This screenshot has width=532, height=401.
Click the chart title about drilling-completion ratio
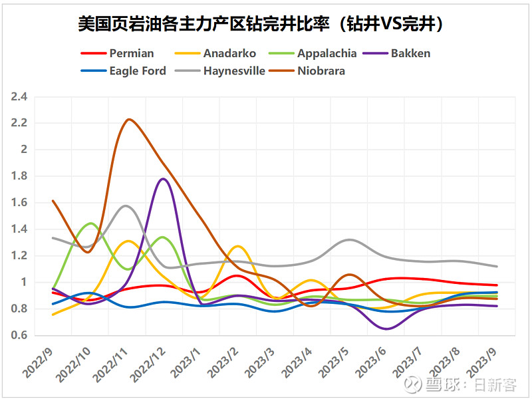(261, 24)
